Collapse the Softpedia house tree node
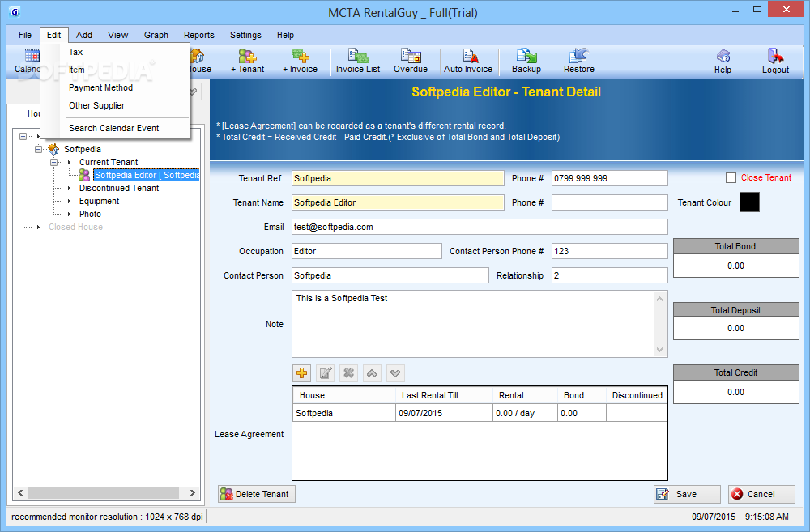Screen dimensions: 810x532 click(x=38, y=149)
